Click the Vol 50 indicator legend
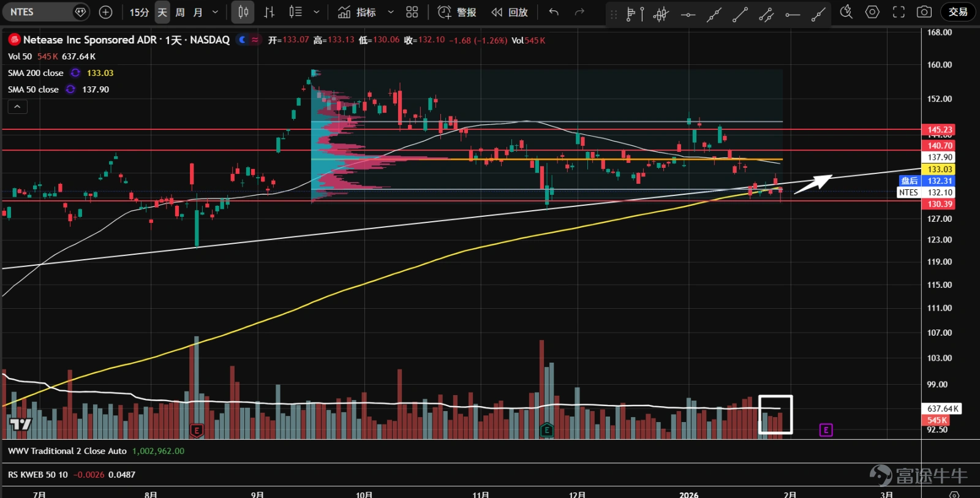This screenshot has height=498, width=980. coord(20,56)
